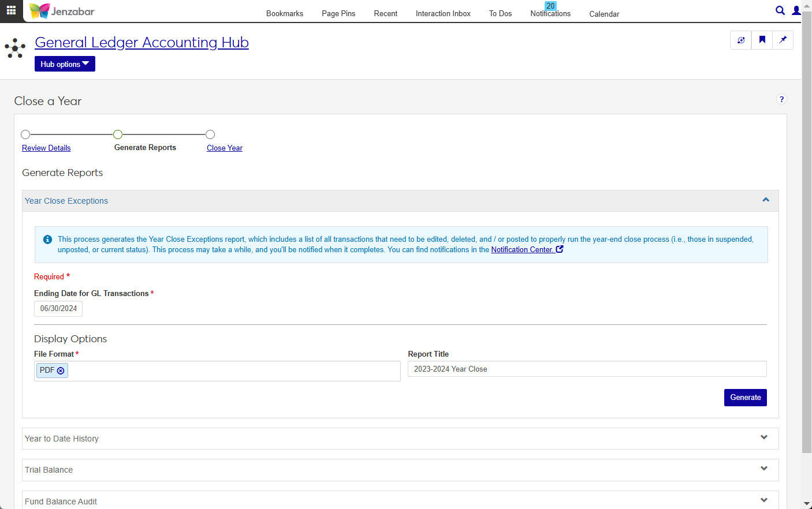Click the add interaction icon button
The image size is (812, 509).
click(x=741, y=40)
